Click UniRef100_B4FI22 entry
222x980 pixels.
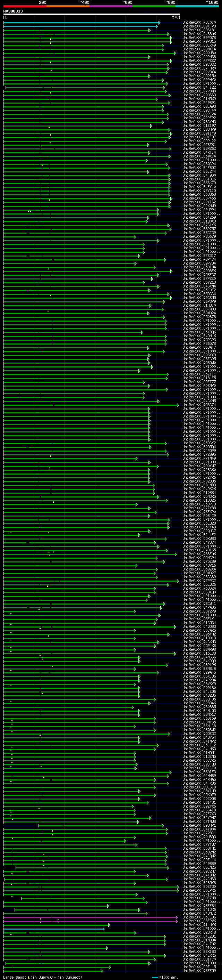coord(199,87)
